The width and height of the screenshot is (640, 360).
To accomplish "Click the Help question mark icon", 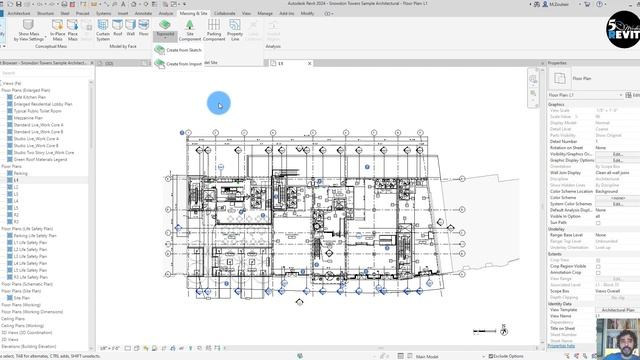I will click(600, 4).
